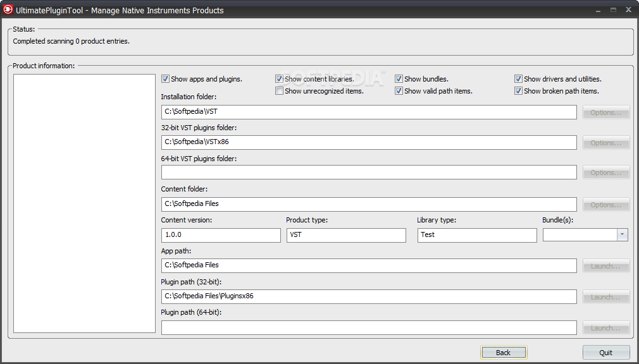
Task: Click the Plugin path (32-bit) field
Action: [x=369, y=297]
